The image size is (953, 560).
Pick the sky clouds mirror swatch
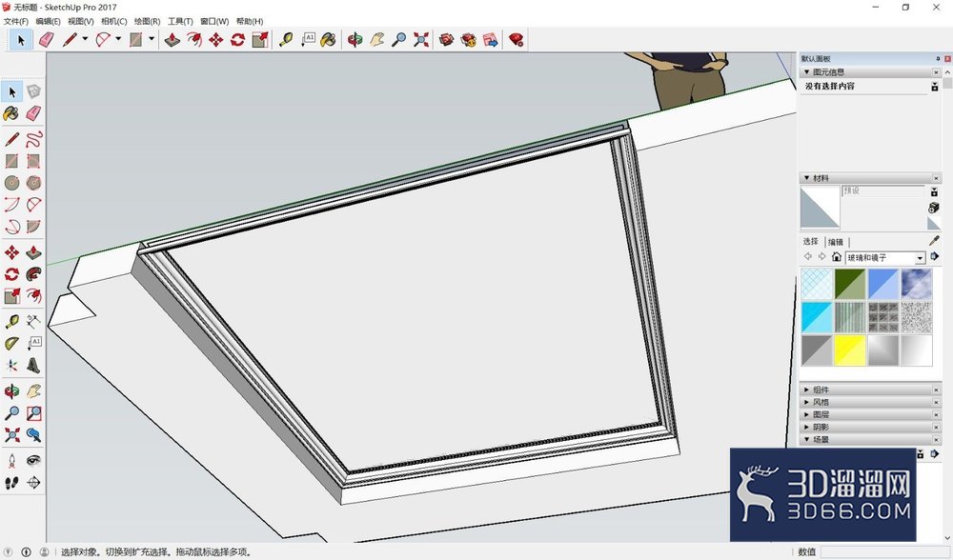pos(917,284)
